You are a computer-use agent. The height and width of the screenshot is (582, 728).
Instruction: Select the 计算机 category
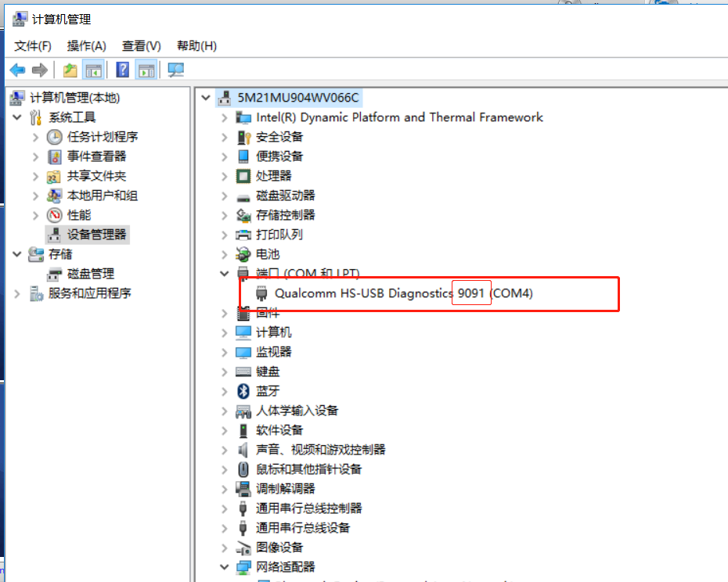click(x=274, y=332)
